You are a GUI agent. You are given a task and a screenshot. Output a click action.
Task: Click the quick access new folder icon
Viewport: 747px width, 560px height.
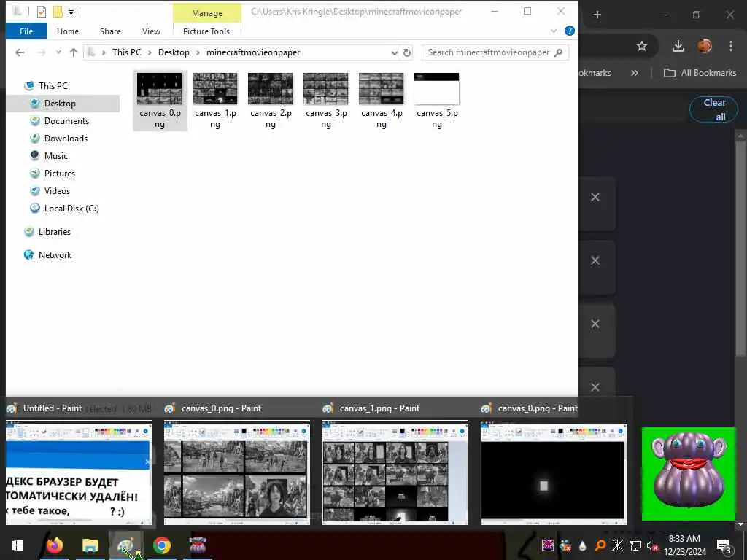(x=58, y=11)
